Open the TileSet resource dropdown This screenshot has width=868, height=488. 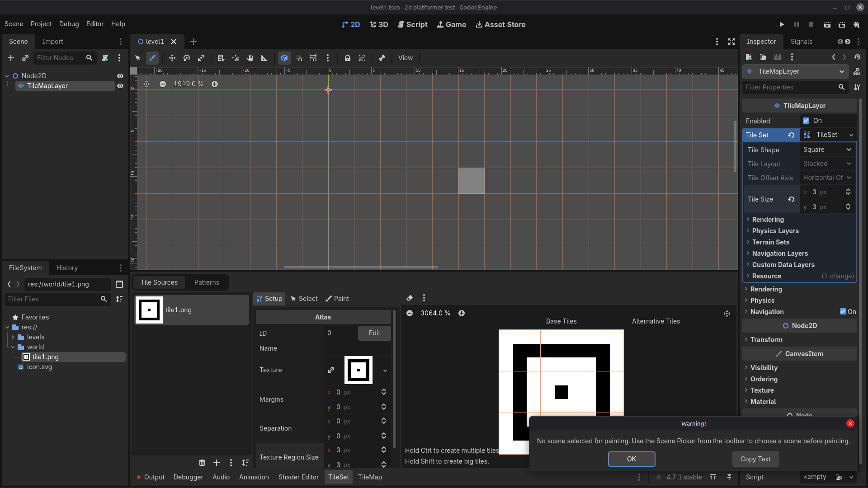pos(851,135)
